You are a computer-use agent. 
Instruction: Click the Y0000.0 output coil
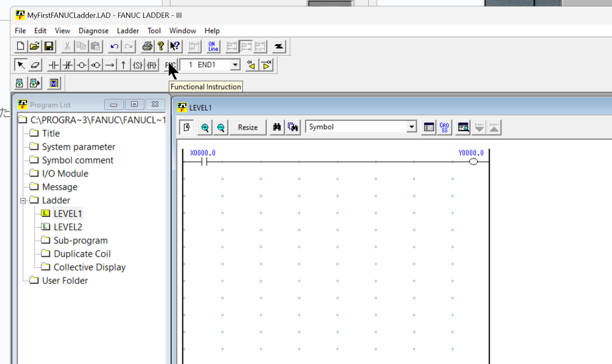click(473, 162)
